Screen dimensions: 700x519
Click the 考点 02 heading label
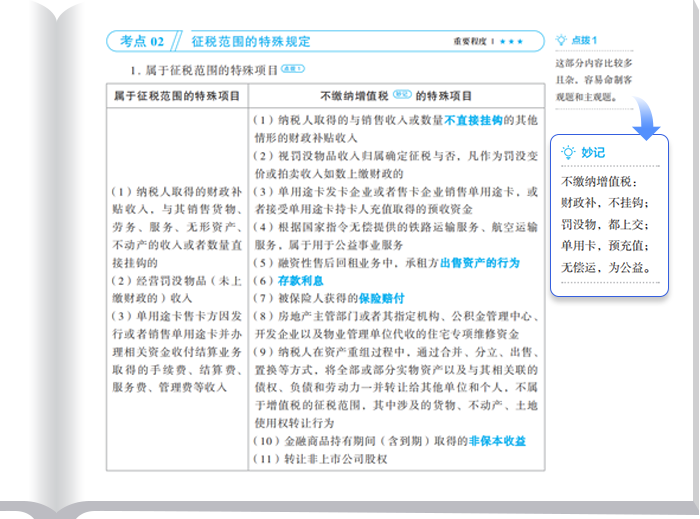tap(141, 41)
